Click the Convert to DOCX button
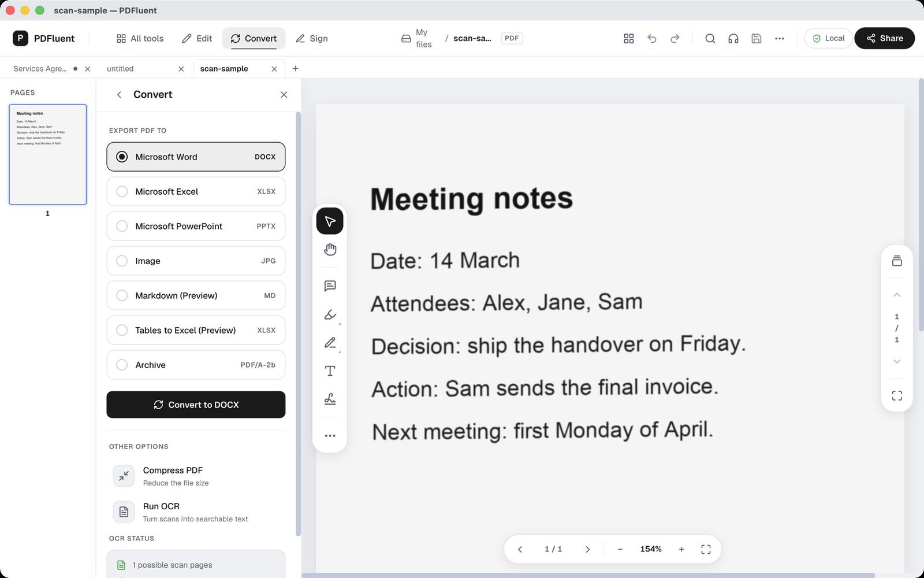 coord(196,405)
